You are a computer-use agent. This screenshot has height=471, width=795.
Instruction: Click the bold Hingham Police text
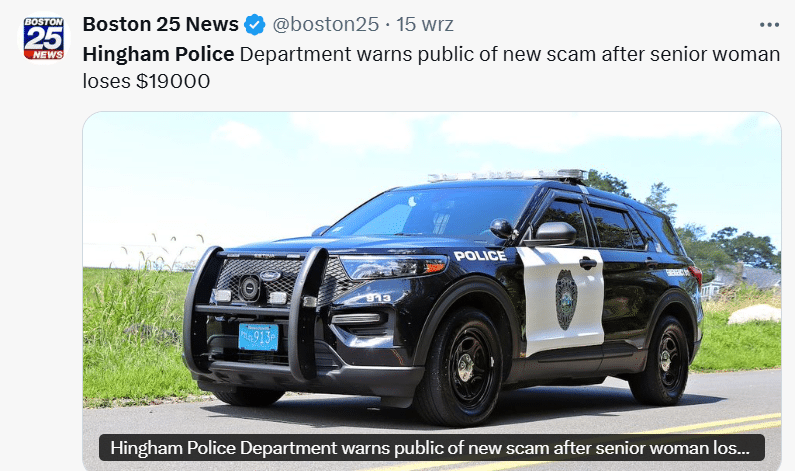(158, 54)
